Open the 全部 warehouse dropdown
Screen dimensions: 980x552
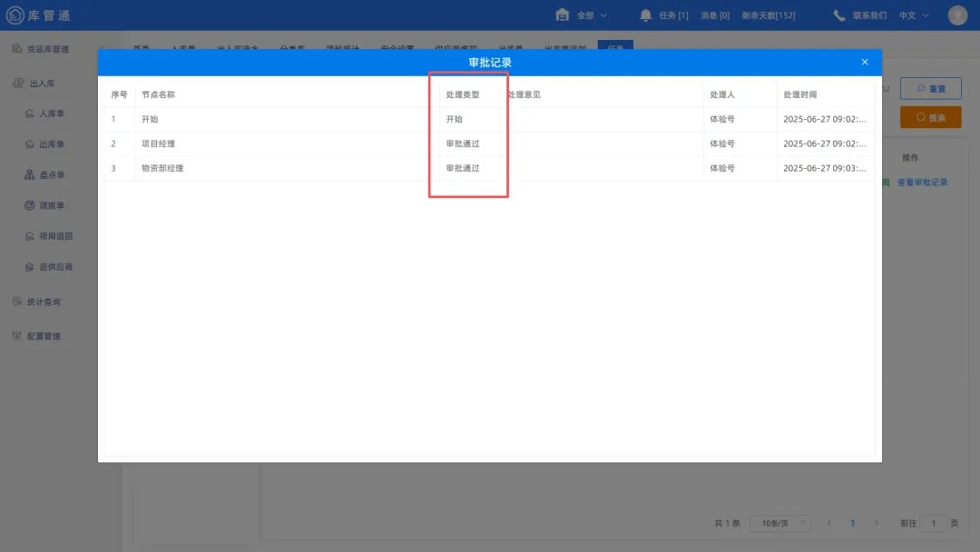pyautogui.click(x=584, y=15)
